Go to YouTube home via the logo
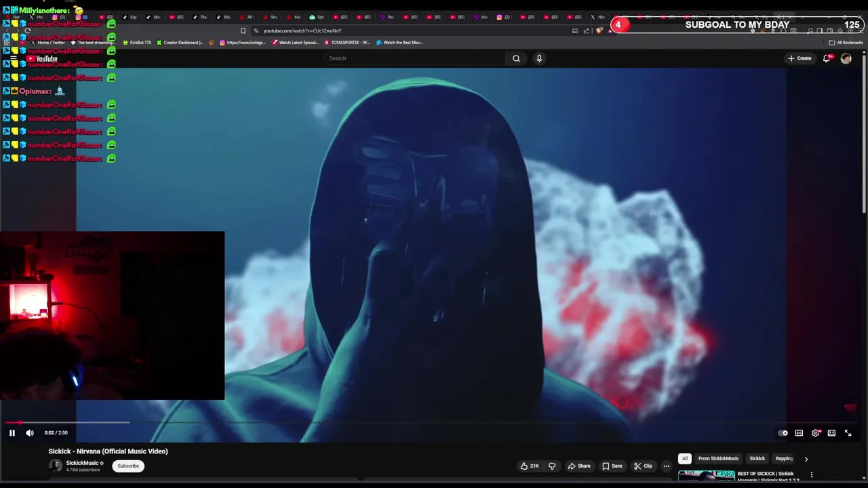This screenshot has height=488, width=868. pyautogui.click(x=42, y=59)
